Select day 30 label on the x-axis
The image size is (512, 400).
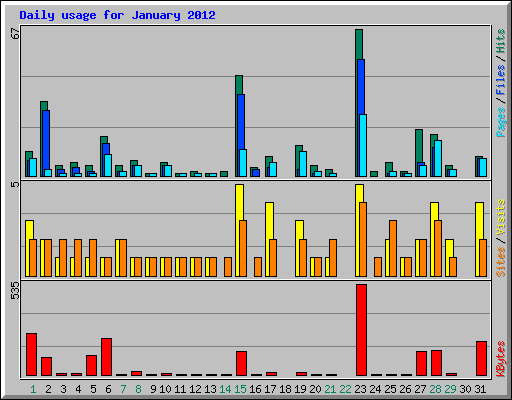click(465, 389)
